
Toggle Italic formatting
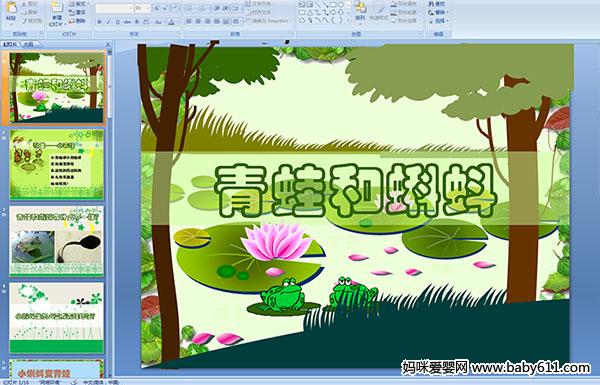click(x=108, y=22)
